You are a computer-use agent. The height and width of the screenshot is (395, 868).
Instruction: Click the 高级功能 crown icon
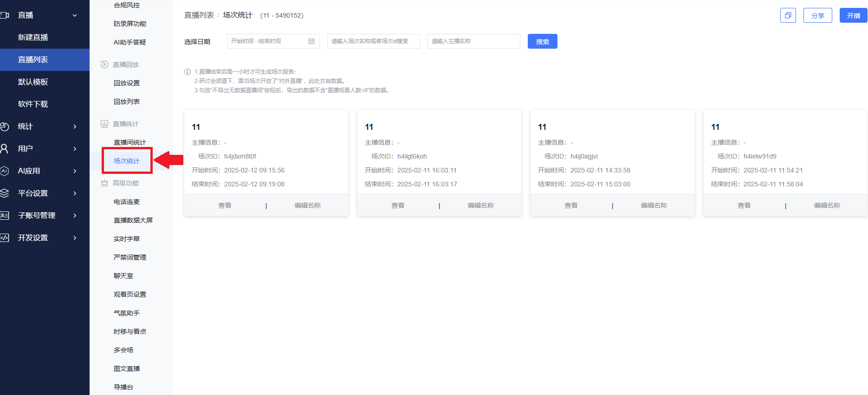tap(104, 183)
